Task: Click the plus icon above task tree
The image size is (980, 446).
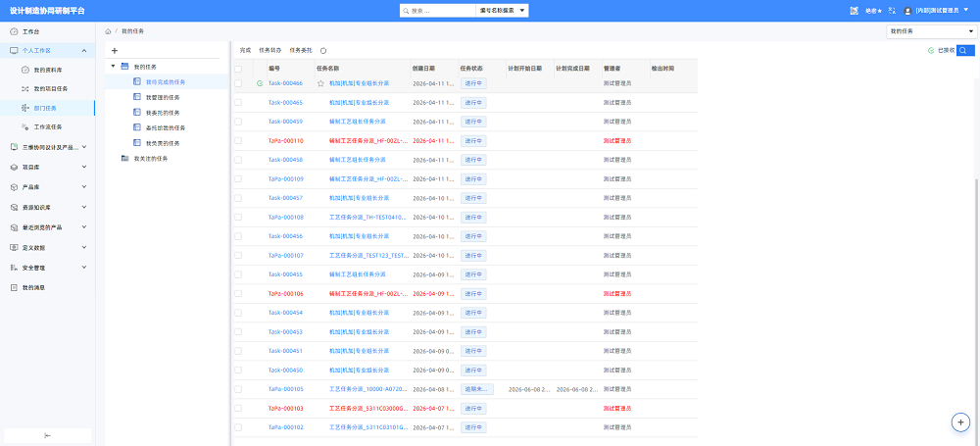Action: 115,51
